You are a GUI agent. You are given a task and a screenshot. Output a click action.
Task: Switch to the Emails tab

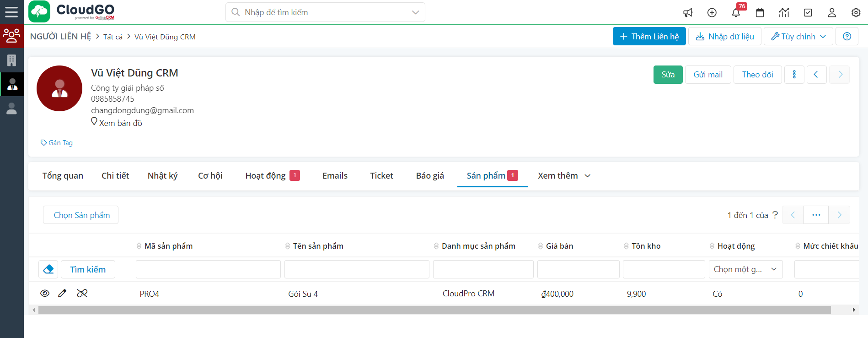tap(335, 176)
